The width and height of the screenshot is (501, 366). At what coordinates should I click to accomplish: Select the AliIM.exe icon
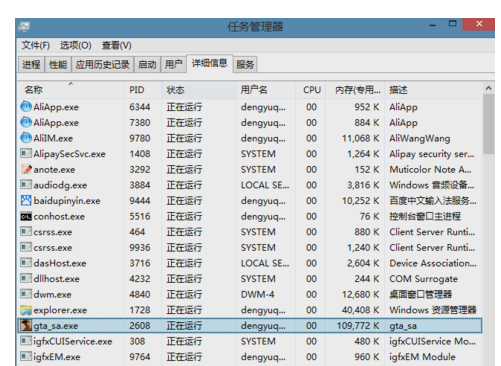[x=26, y=138]
